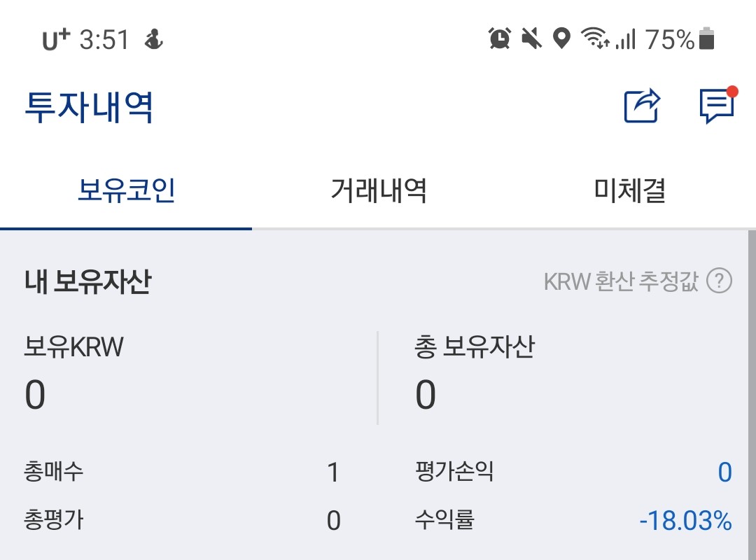756x560 pixels.
Task: Tap the 투자내역 page title
Action: [89, 107]
